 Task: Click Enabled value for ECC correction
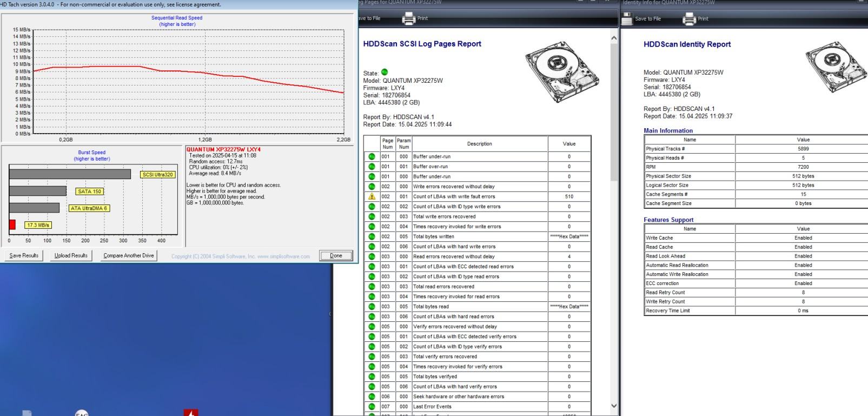[x=803, y=283]
